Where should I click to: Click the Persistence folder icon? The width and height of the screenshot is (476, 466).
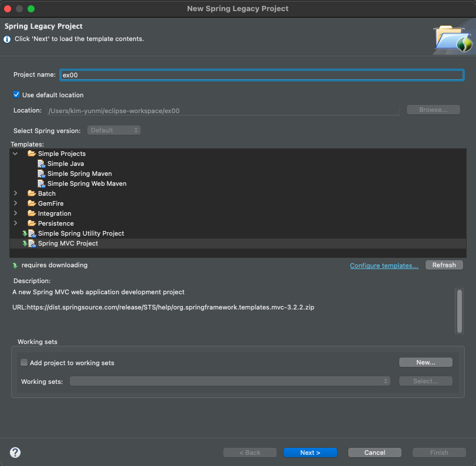pos(32,223)
